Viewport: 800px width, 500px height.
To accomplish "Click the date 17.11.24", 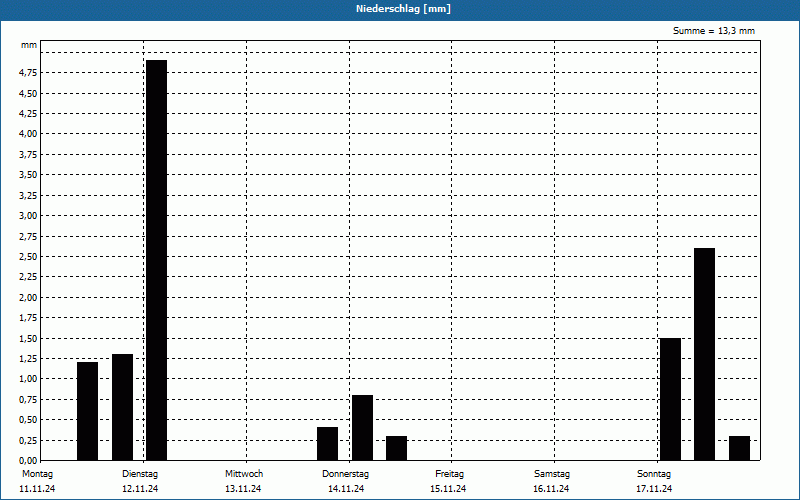I will pyautogui.click(x=654, y=489).
